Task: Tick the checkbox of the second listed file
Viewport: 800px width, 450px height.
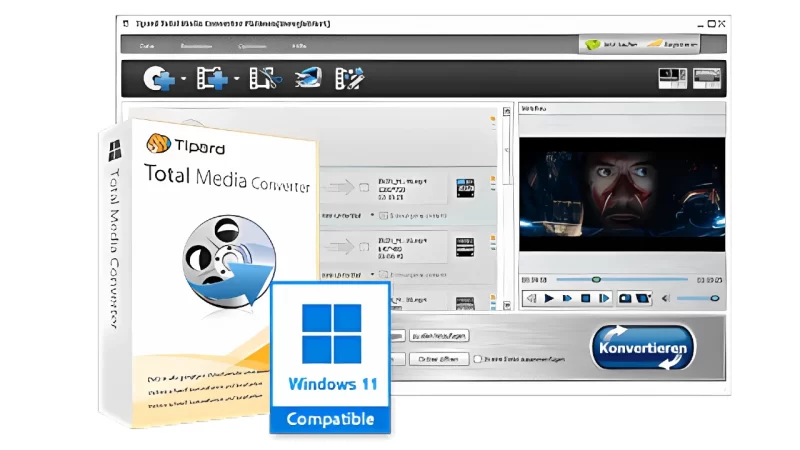Action: (x=364, y=247)
